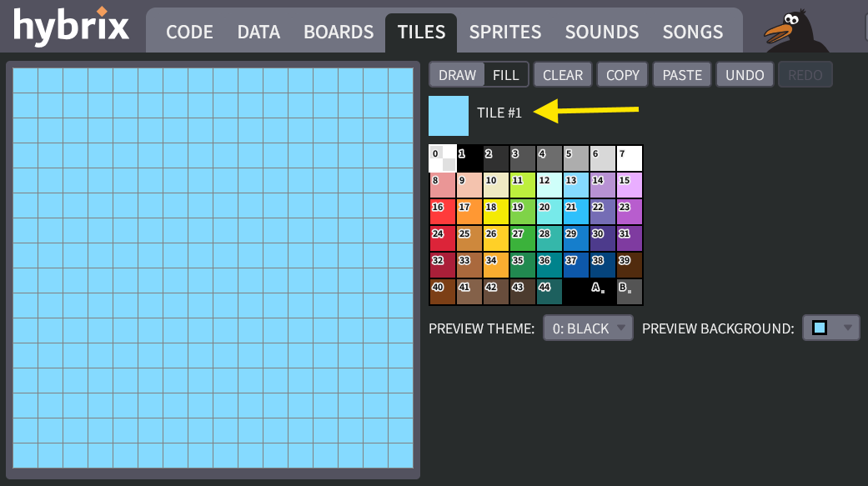
Task: Clear the tile canvas
Action: pyautogui.click(x=562, y=74)
